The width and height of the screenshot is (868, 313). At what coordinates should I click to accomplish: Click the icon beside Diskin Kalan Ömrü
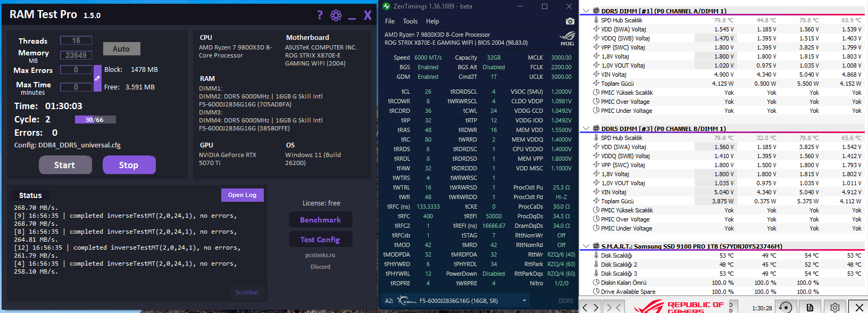coord(596,283)
